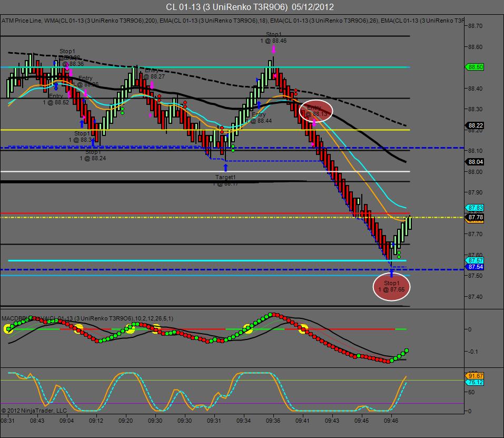Select the solid red horizontal line near 87.80
504x438 pixels.
tap(205, 213)
